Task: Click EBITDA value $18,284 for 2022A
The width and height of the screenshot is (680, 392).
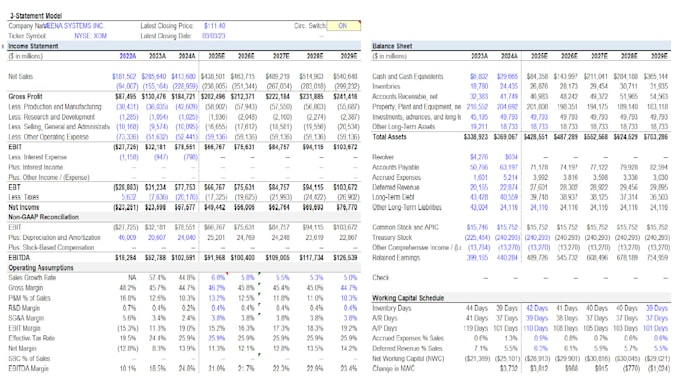Action: tap(126, 258)
